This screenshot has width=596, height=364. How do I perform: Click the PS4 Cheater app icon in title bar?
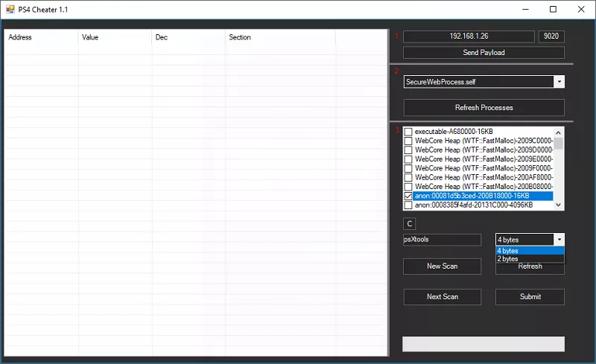coord(10,10)
